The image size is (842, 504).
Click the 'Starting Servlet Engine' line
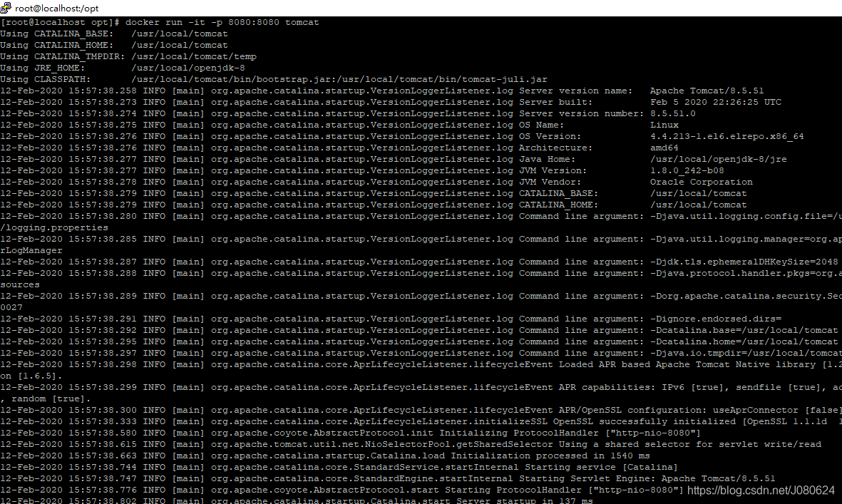tap(388, 479)
